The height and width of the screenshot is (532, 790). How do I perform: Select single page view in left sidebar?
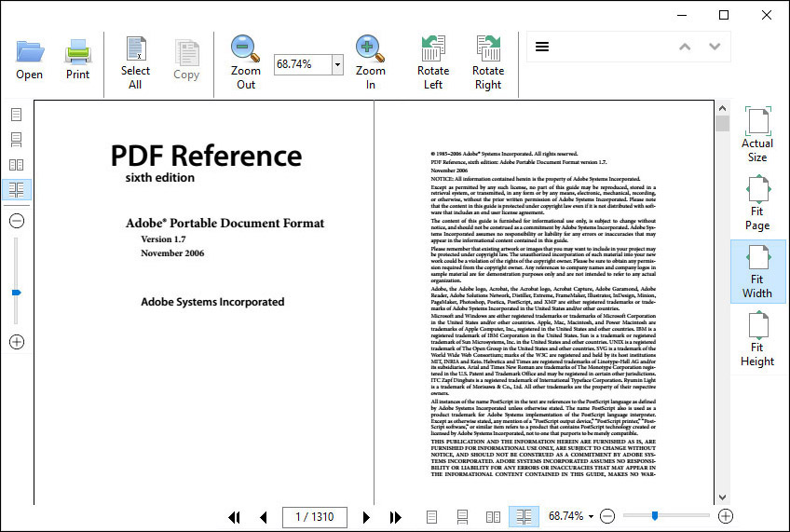pos(16,115)
